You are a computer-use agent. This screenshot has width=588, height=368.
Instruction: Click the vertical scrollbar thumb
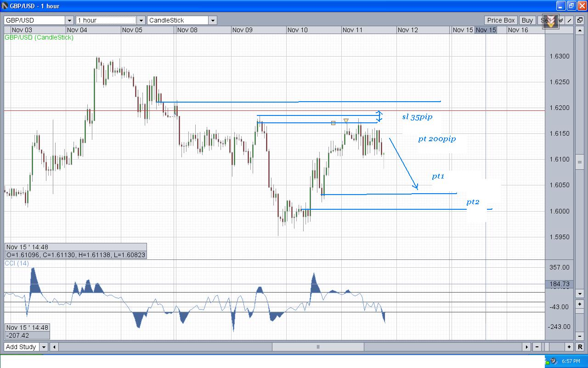coord(580,162)
